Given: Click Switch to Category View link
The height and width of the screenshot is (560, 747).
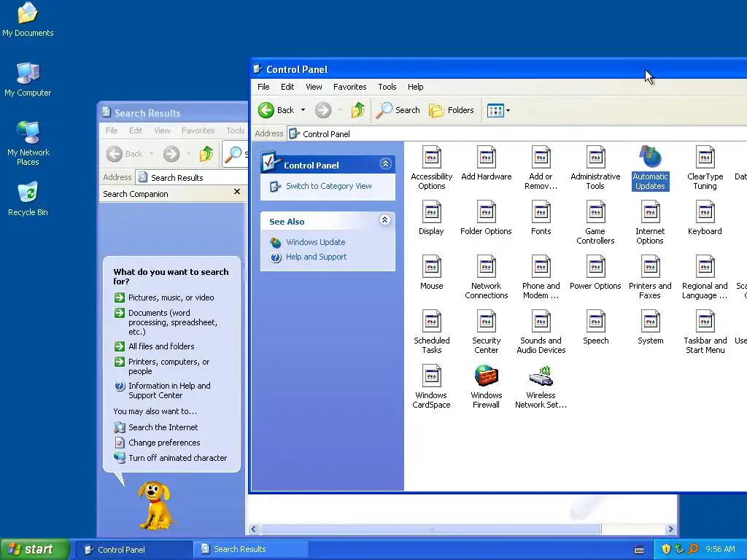Looking at the screenshot, I should coord(329,186).
